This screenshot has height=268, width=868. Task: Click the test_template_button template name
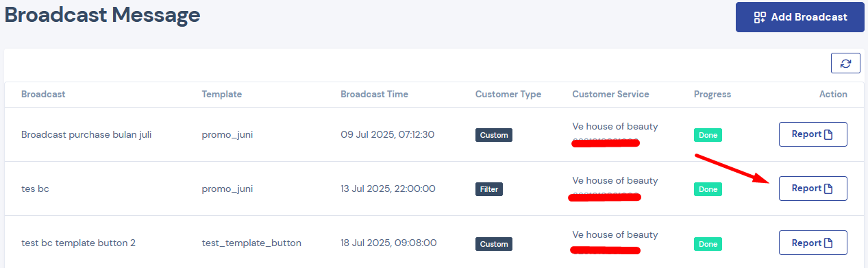coord(251,243)
